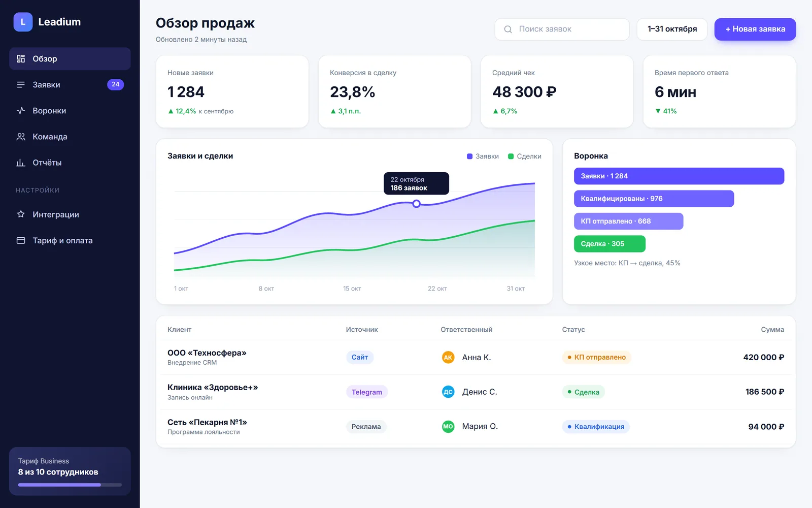Open Интеграции settings

point(70,214)
